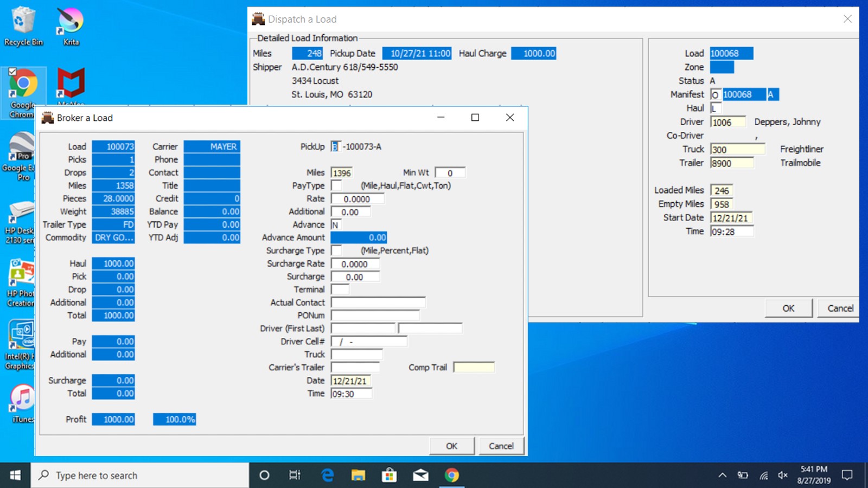868x488 pixels.
Task: Click the Manifest status field showing A
Action: (773, 94)
